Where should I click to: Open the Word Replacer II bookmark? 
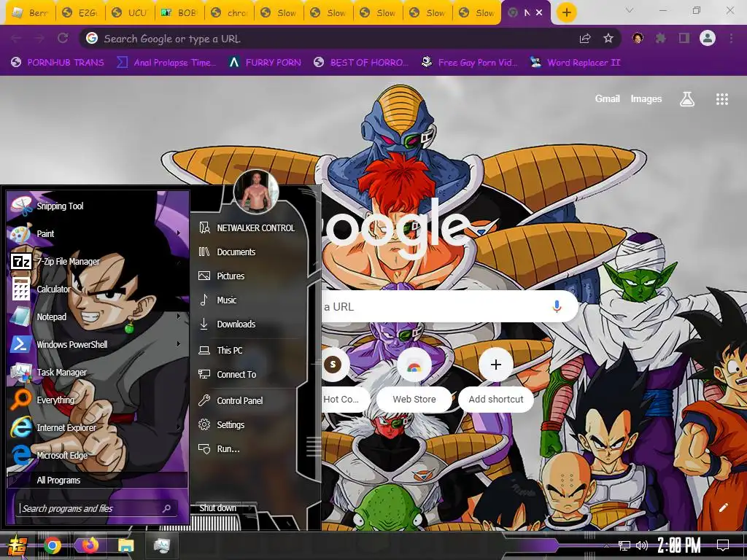575,63
